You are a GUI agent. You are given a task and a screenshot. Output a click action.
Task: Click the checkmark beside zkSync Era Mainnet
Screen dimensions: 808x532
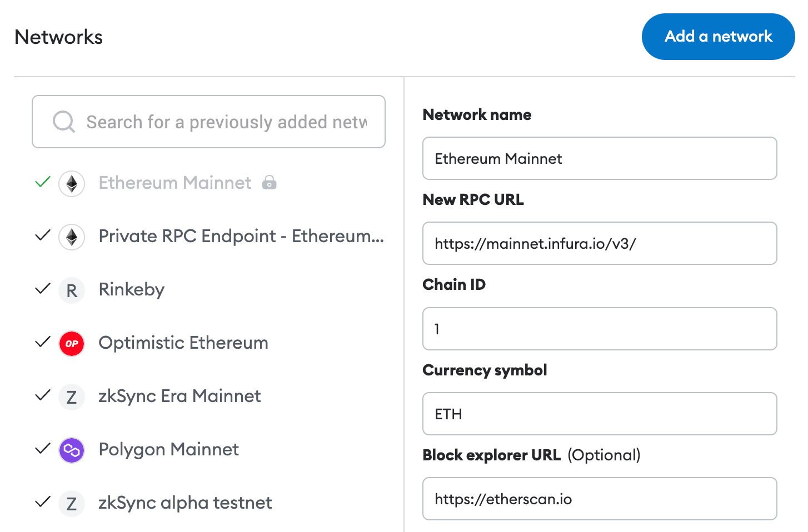[x=43, y=395]
